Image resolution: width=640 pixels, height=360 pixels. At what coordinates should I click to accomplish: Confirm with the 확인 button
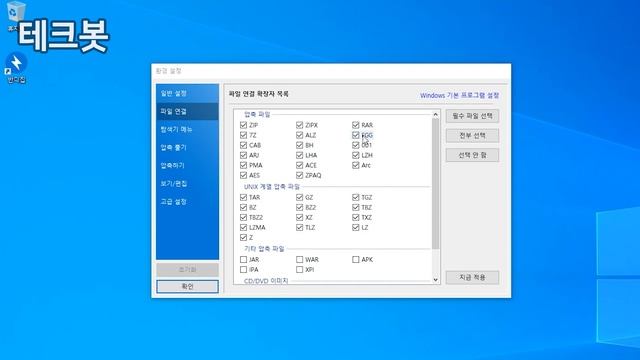pos(187,287)
